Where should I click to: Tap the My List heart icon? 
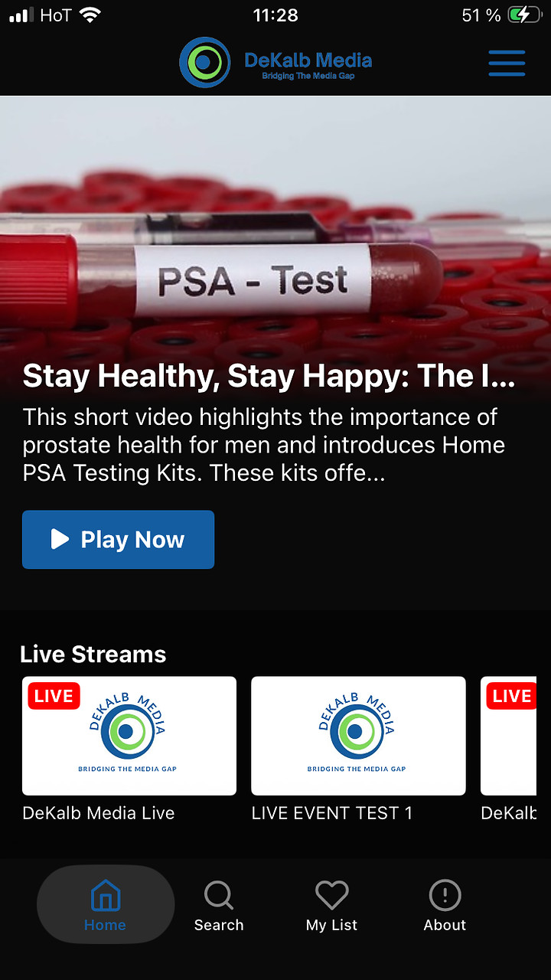click(x=332, y=895)
